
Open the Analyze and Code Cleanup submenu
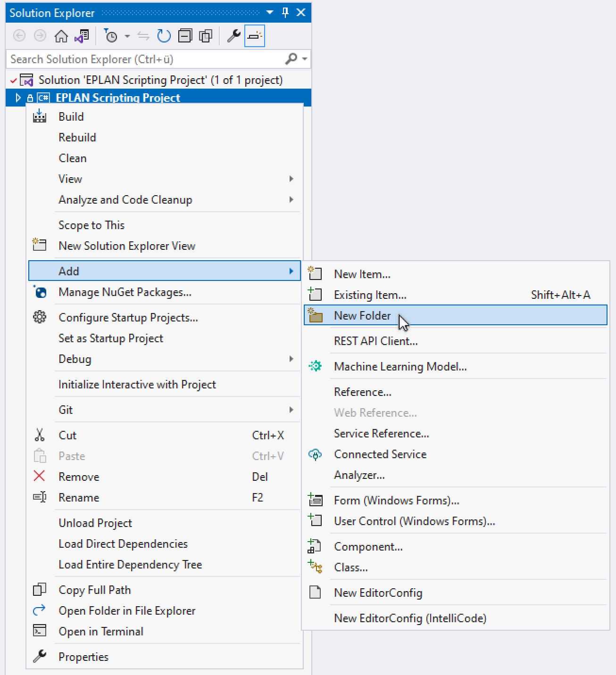coord(165,199)
